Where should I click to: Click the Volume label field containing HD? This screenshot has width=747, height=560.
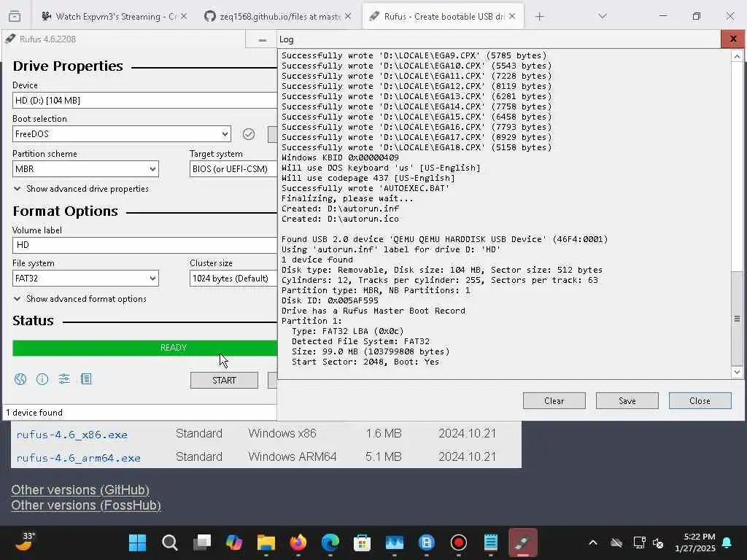click(x=144, y=245)
